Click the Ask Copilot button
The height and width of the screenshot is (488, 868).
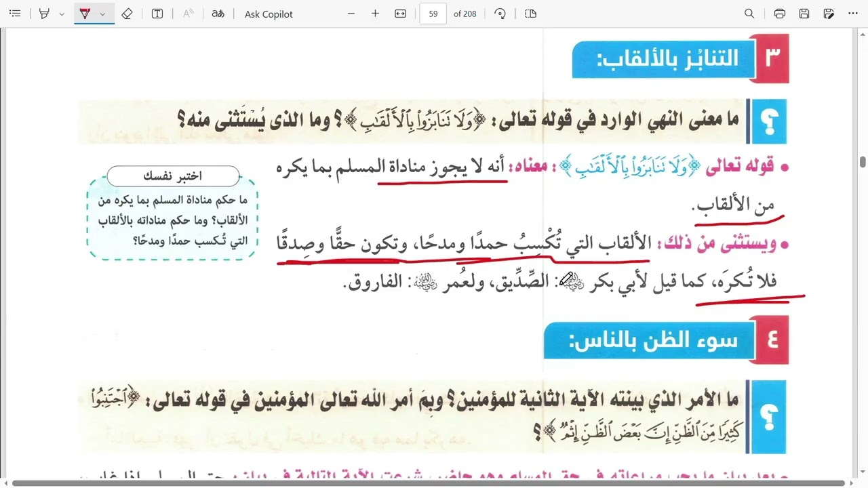[x=269, y=14]
